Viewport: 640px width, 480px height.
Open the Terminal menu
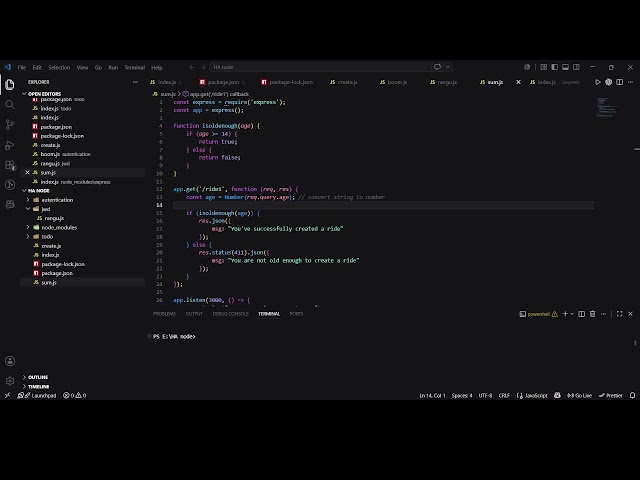[134, 67]
